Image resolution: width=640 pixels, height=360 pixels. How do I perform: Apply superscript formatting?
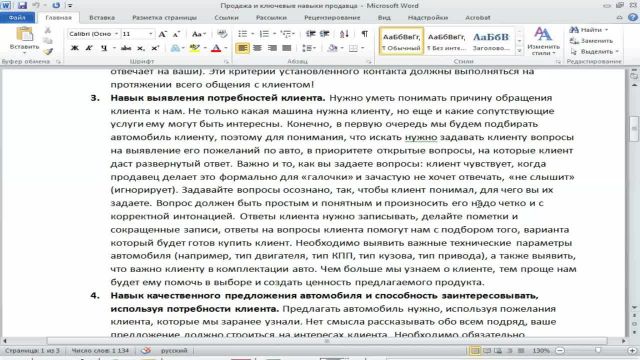(x=155, y=48)
